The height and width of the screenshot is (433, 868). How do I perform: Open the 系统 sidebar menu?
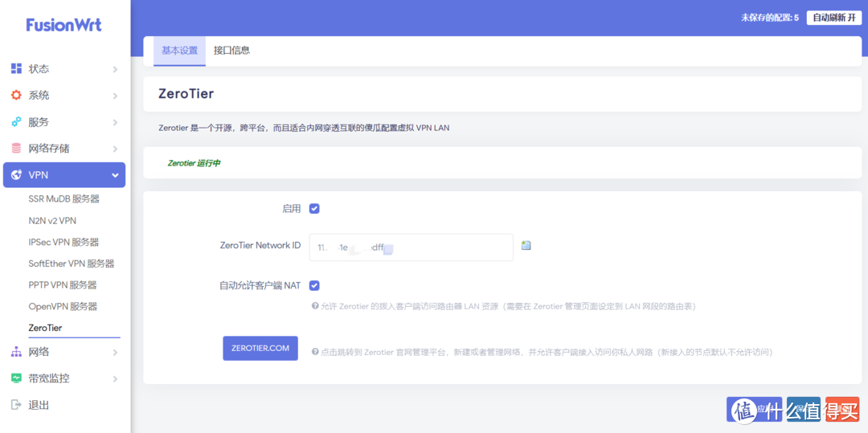pyautogui.click(x=64, y=96)
